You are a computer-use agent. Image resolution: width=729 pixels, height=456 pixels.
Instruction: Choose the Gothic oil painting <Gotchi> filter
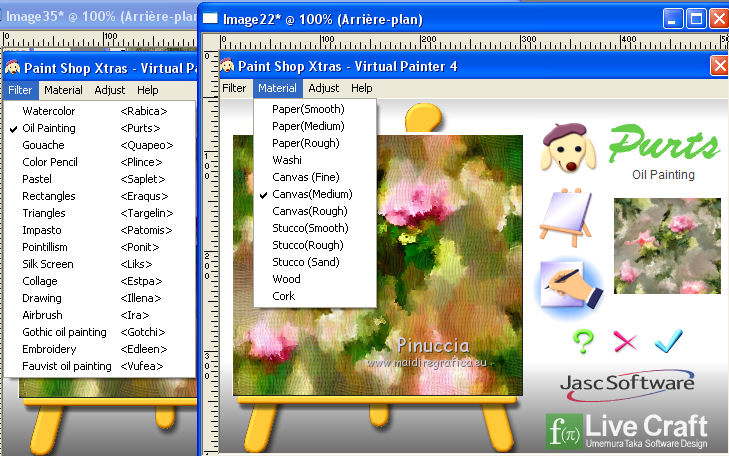99,332
